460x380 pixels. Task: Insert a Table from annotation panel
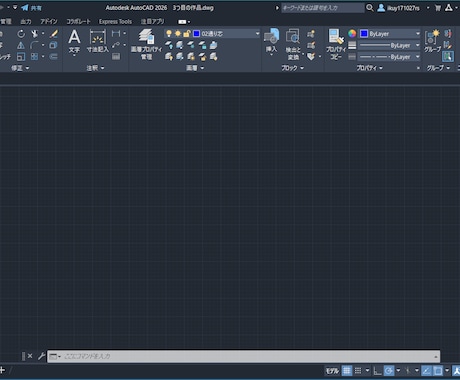tap(116, 57)
